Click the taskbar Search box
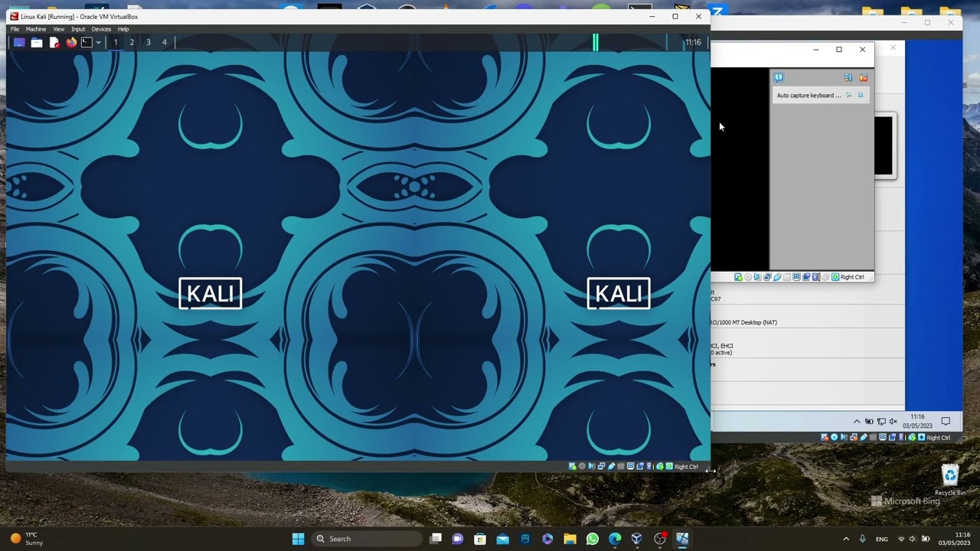 click(367, 539)
